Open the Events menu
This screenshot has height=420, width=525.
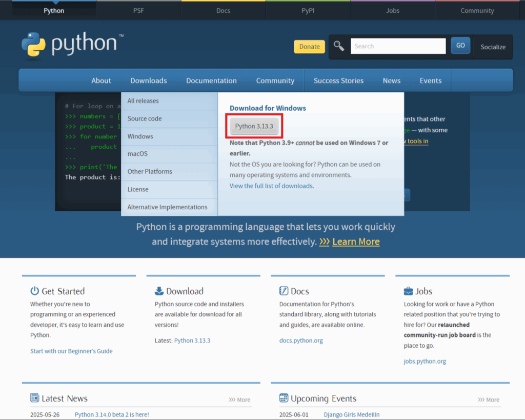pyautogui.click(x=431, y=81)
